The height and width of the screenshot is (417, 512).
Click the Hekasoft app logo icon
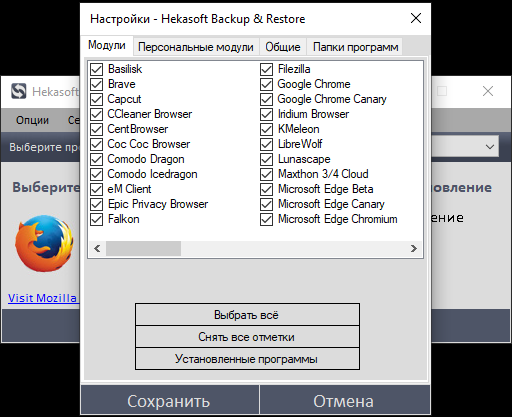(x=18, y=91)
